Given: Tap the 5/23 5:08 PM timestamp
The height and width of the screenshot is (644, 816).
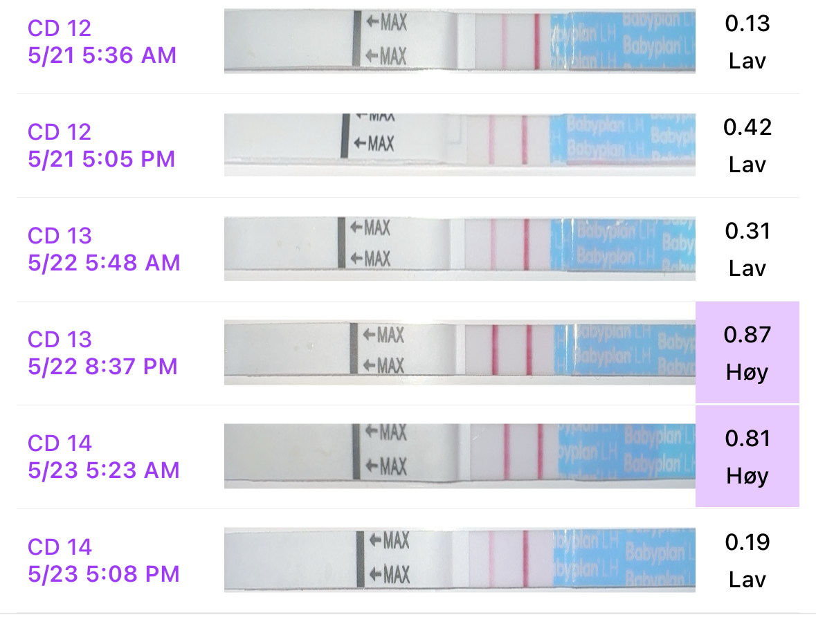Looking at the screenshot, I should tap(104, 574).
